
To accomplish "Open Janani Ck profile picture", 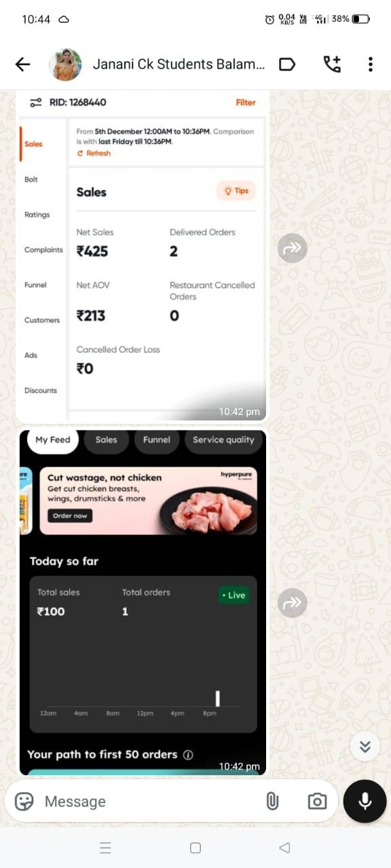I will [x=66, y=64].
